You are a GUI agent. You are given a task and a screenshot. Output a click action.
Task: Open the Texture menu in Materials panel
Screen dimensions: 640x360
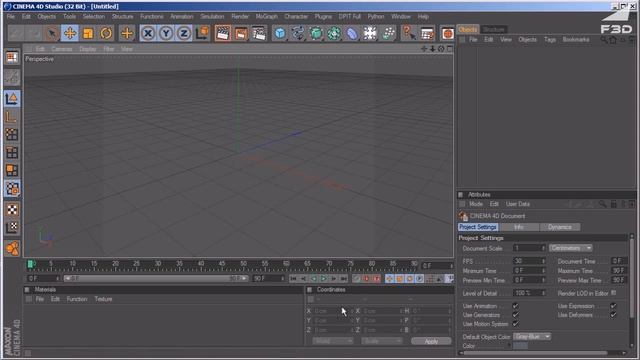pos(103,299)
